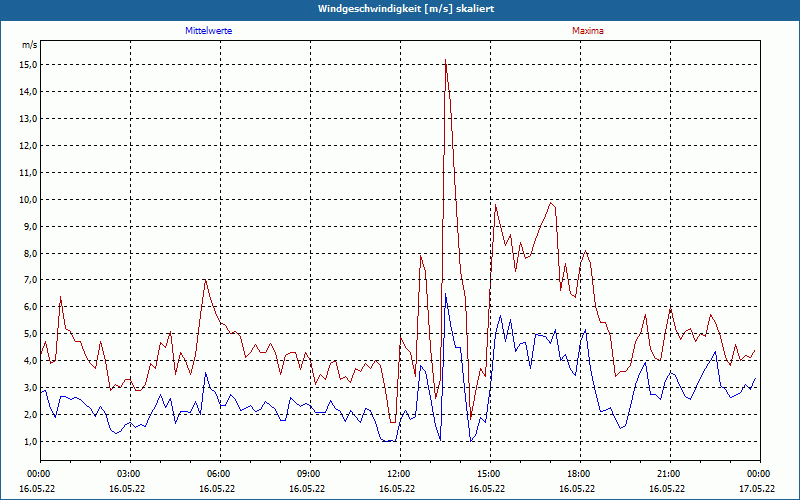Click the "09:00" time label
800x500 pixels.
pos(310,474)
